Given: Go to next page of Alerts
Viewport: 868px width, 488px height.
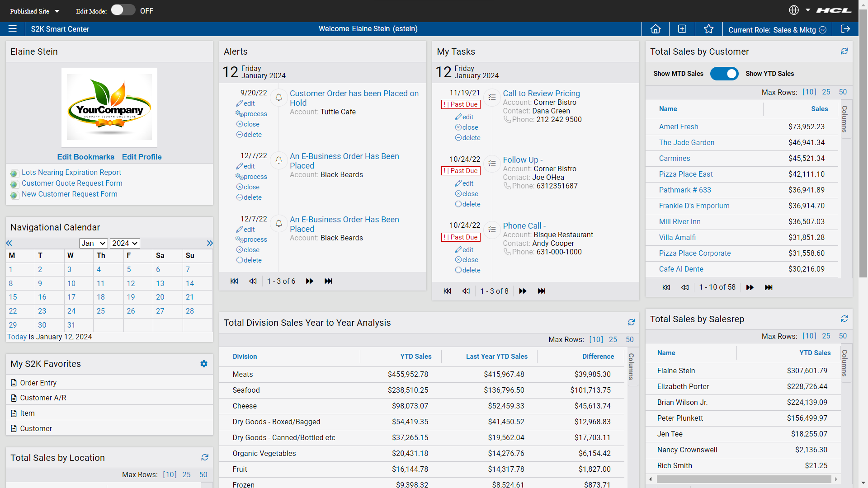Looking at the screenshot, I should pos(310,281).
